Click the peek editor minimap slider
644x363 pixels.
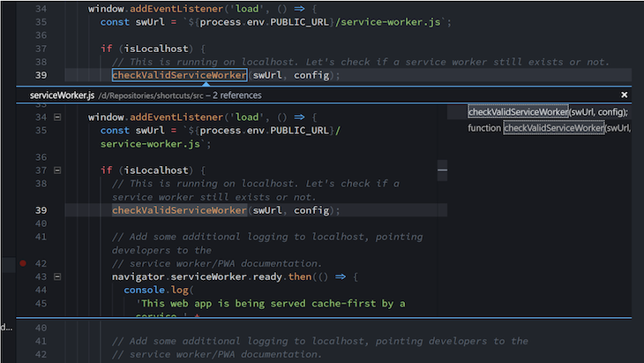442,170
